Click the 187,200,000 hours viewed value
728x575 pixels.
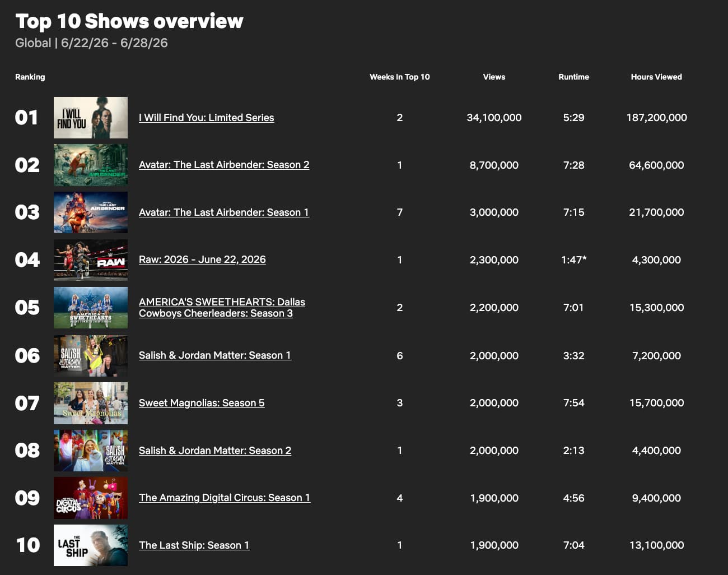[x=656, y=118]
